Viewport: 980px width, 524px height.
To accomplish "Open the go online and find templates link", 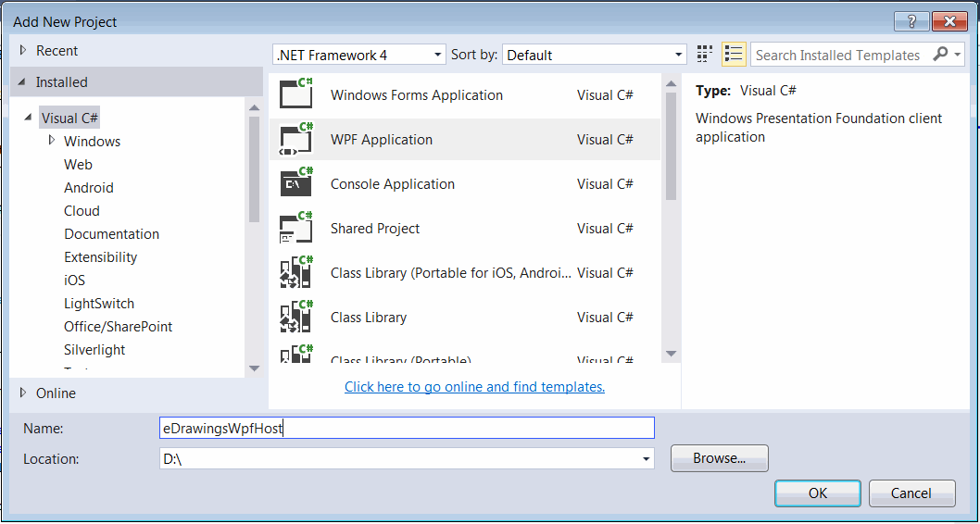I will [x=474, y=387].
